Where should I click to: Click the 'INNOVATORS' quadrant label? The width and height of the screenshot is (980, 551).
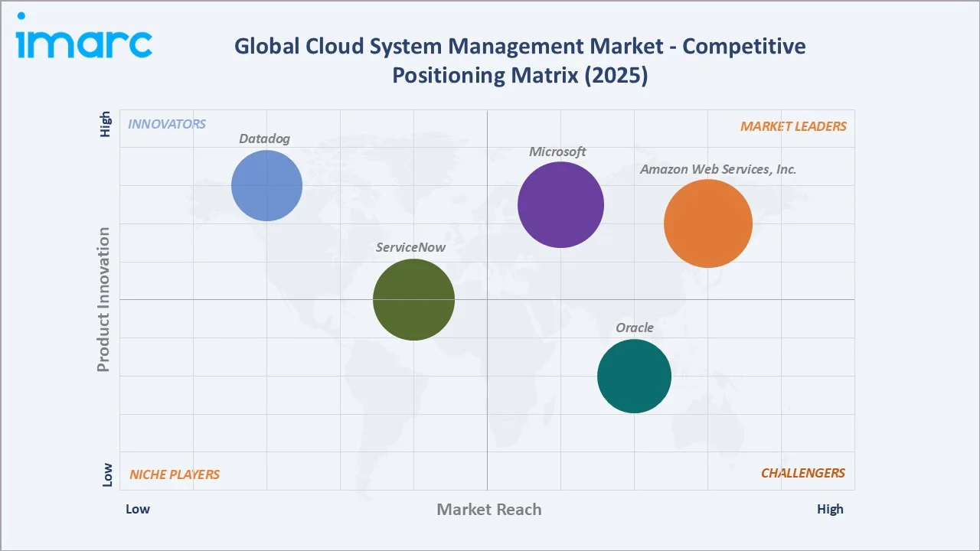point(167,124)
